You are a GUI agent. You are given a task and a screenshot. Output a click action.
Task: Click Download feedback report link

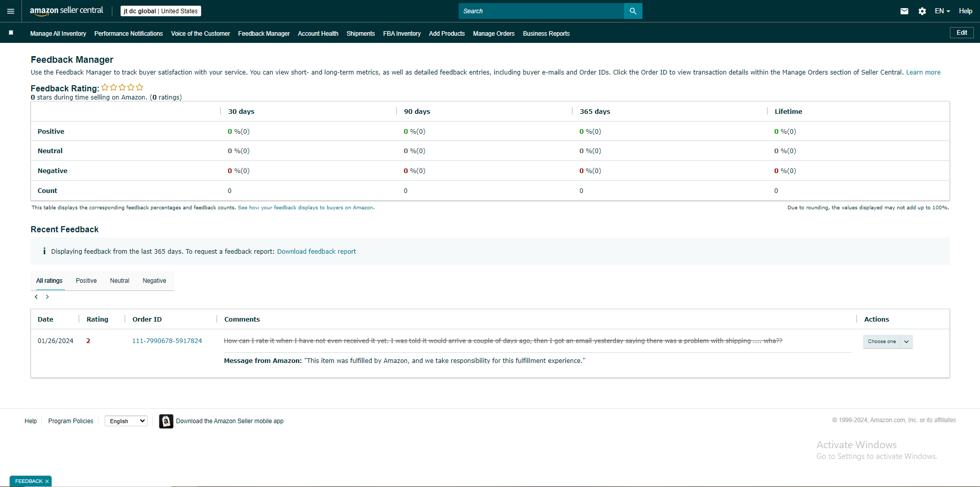coord(317,252)
